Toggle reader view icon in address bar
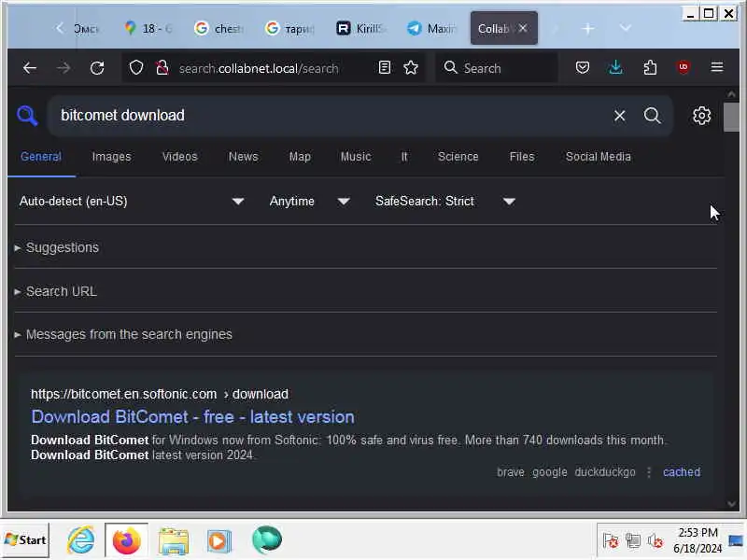The image size is (747, 560). pos(385,67)
